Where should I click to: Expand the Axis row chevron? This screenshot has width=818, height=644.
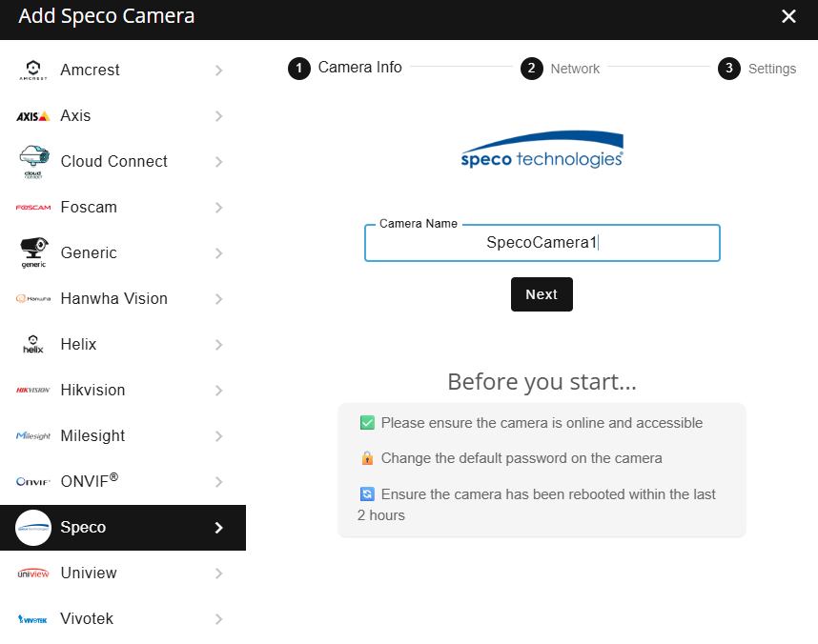pyautogui.click(x=218, y=116)
